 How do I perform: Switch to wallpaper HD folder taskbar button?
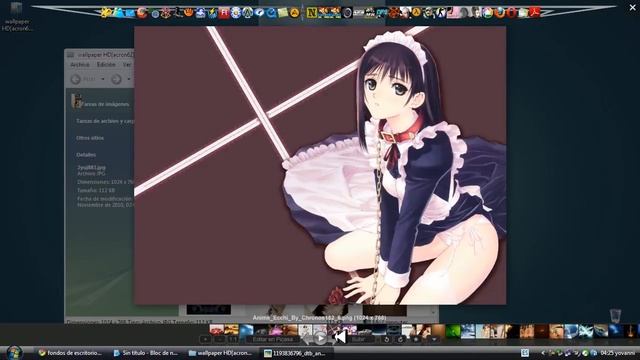click(x=220, y=353)
